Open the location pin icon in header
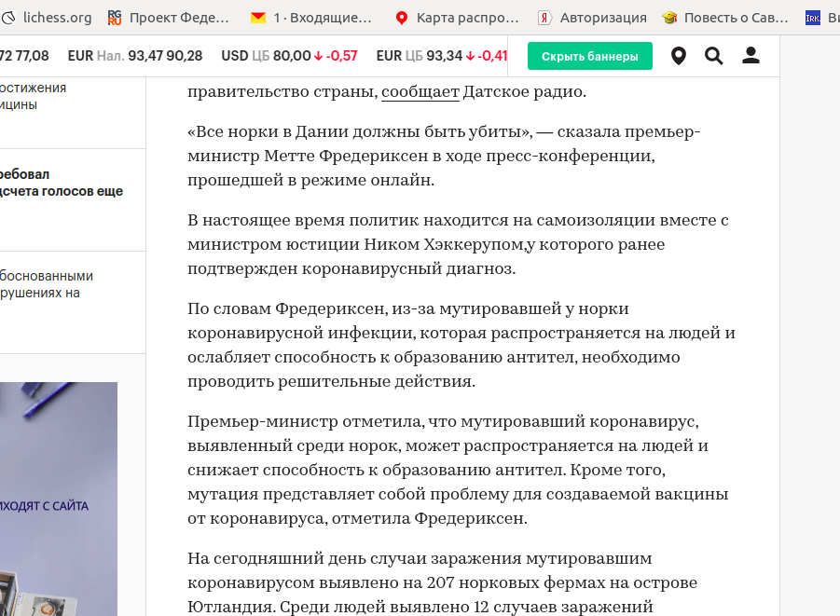 [x=679, y=56]
